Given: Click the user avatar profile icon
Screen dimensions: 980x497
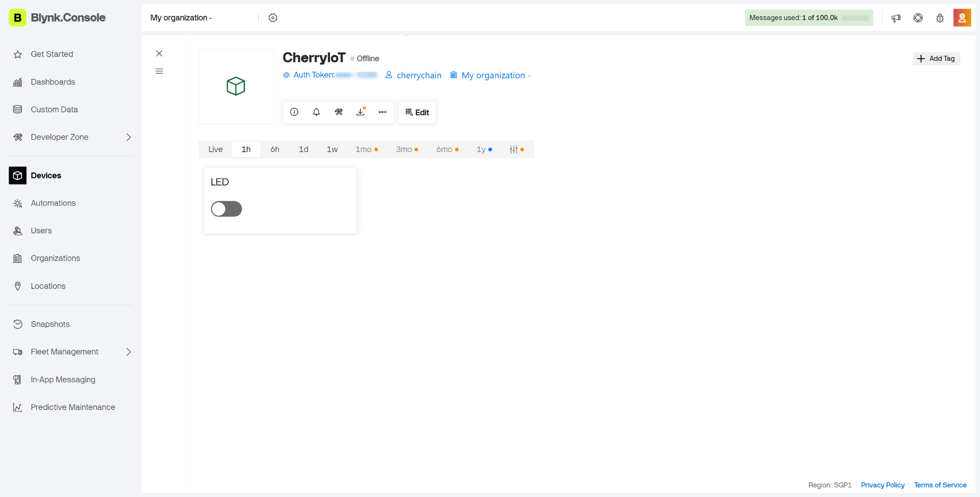Looking at the screenshot, I should pyautogui.click(x=962, y=18).
